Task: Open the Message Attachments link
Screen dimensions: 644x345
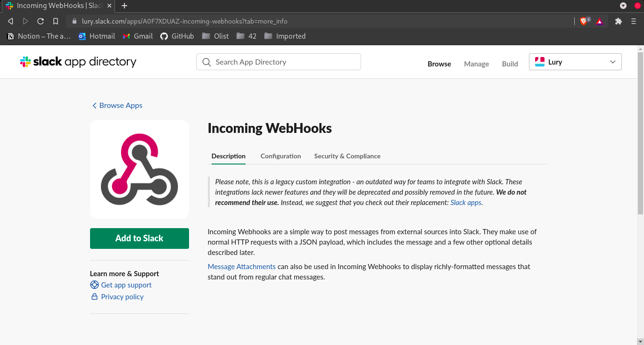Action: pos(242,267)
